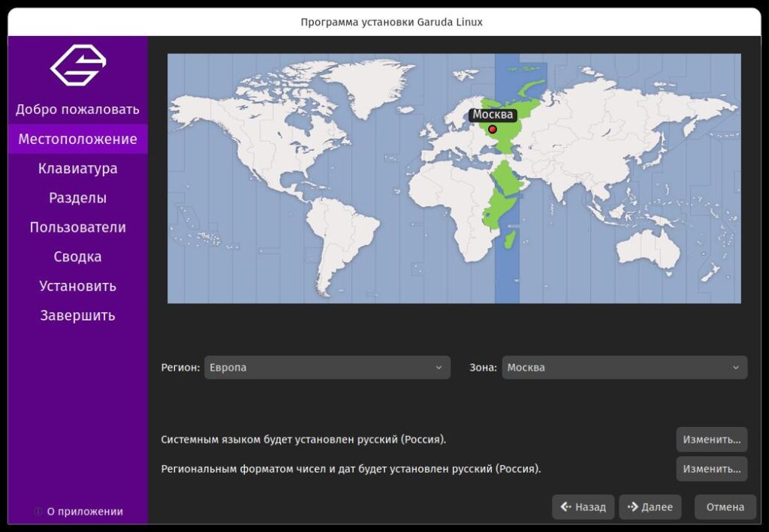This screenshot has width=769, height=532.
Task: Go to the «Добро пожаловать» step
Action: coord(77,110)
